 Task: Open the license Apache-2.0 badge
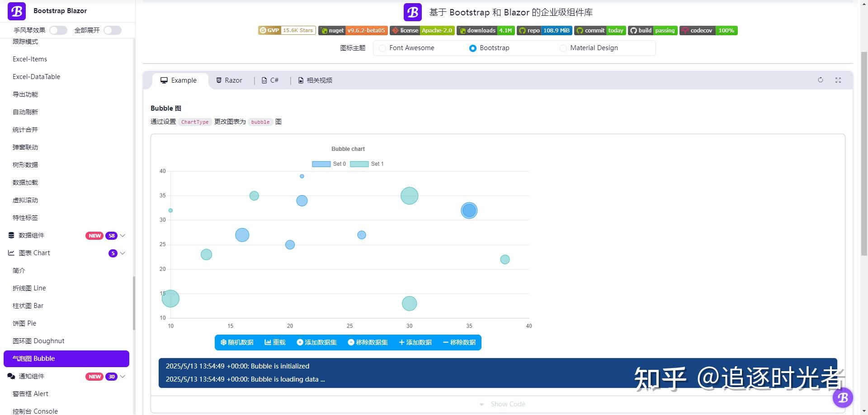point(422,30)
